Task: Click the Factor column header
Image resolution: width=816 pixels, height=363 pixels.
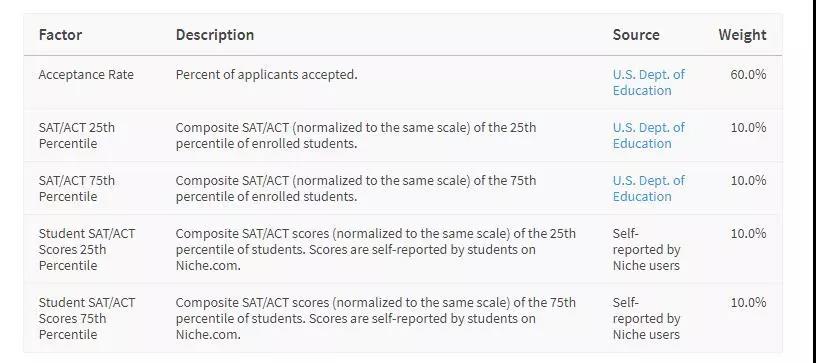Action: (60, 35)
